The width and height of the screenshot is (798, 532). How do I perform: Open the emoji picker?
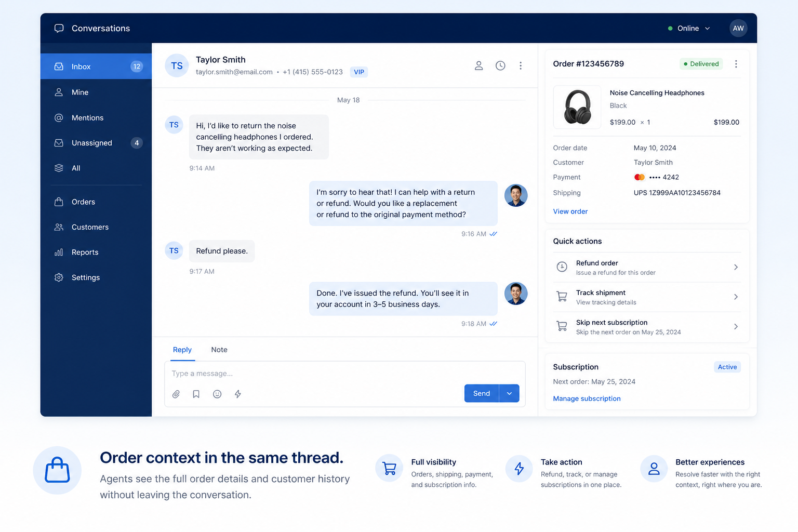(217, 394)
